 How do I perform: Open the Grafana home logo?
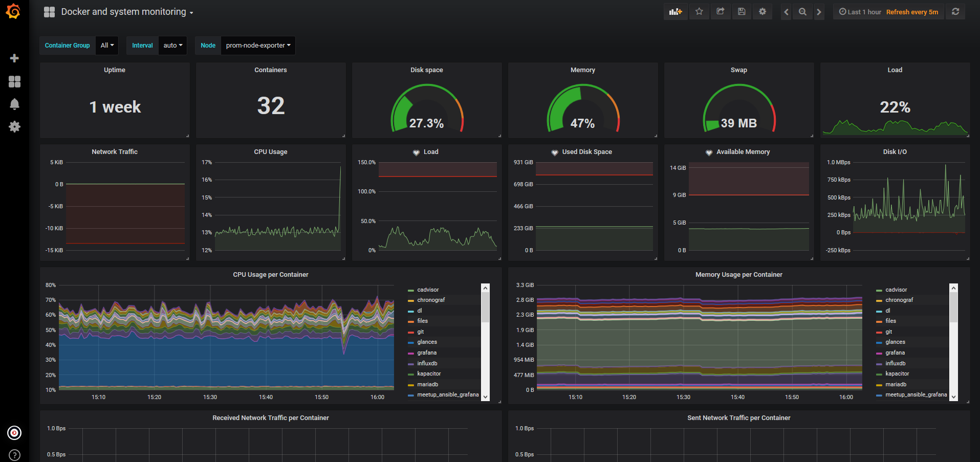click(13, 11)
